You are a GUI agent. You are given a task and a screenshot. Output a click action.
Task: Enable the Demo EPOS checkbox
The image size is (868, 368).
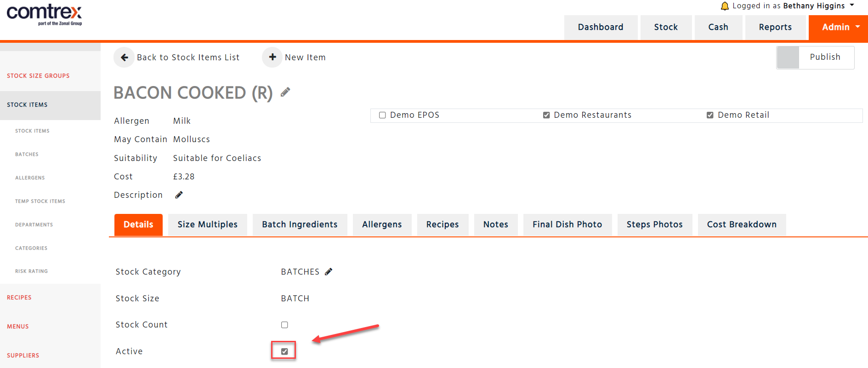click(x=382, y=115)
